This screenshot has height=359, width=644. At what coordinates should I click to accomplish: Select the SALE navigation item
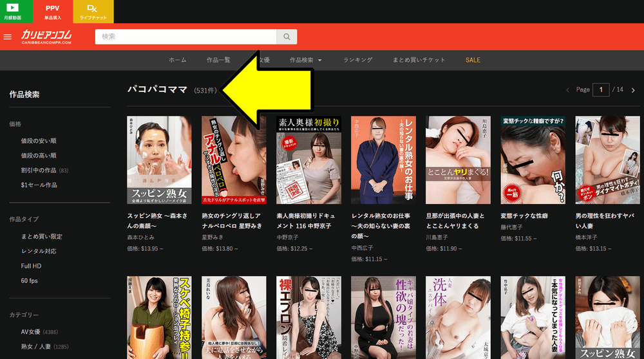click(473, 60)
